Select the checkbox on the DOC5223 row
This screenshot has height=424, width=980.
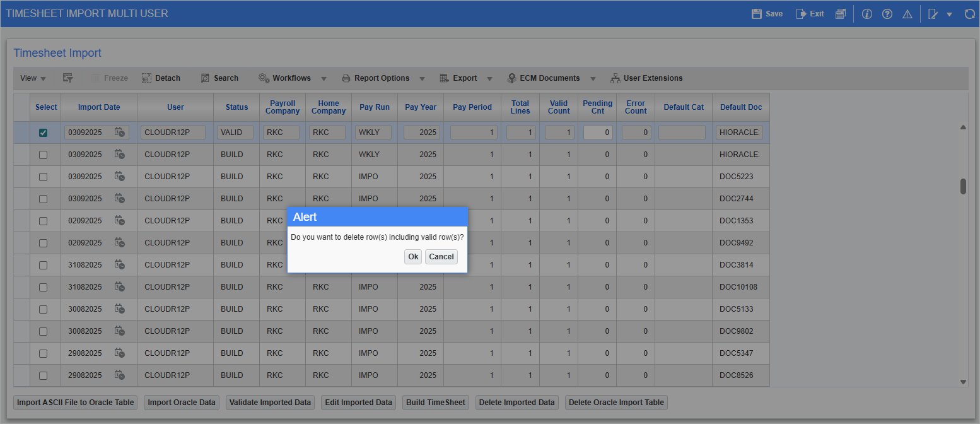43,177
